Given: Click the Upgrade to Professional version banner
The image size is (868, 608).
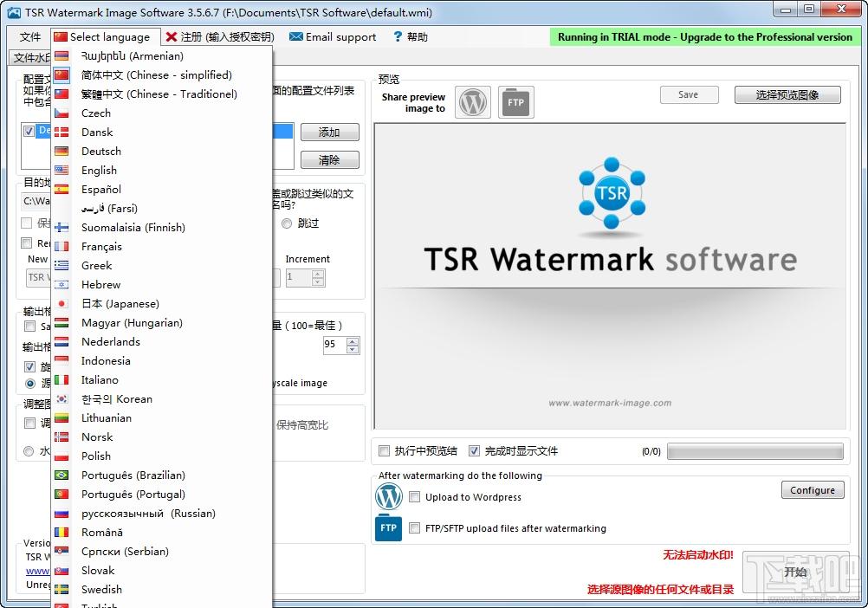Looking at the screenshot, I should coord(704,37).
